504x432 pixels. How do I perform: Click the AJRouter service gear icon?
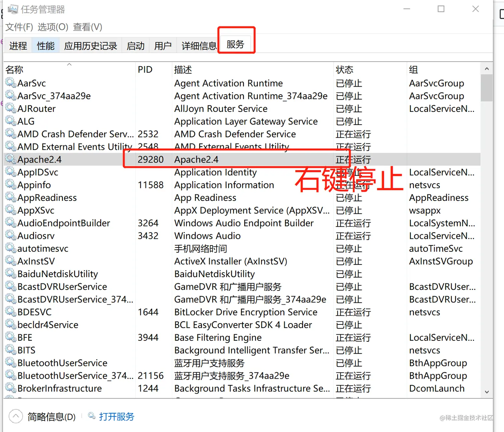pyautogui.click(x=11, y=108)
